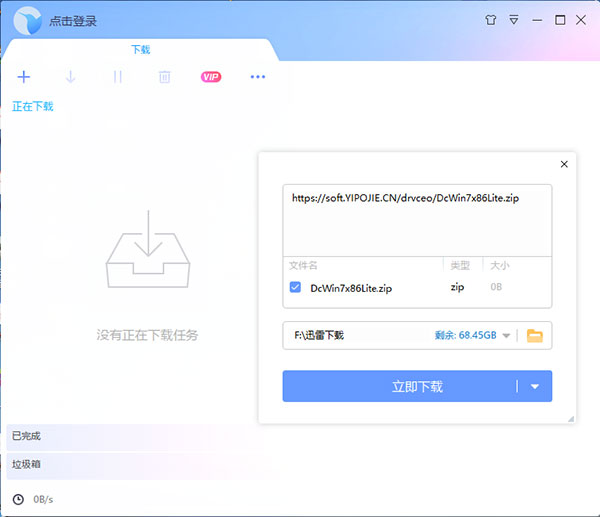Uncheck the DcWin7x86Lite.zip file checkbox
This screenshot has height=517, width=600.
coord(295,287)
